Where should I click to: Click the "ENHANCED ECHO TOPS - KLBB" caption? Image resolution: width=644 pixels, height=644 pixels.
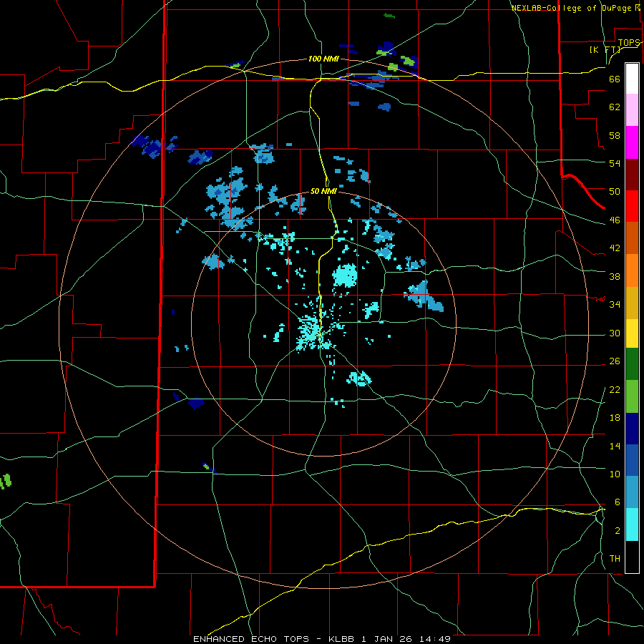273,639
